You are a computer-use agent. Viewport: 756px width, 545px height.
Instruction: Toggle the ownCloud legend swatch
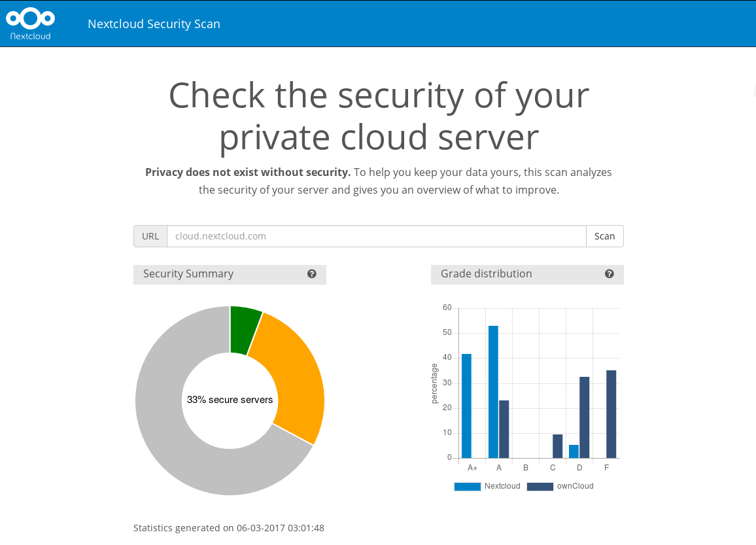click(x=540, y=486)
